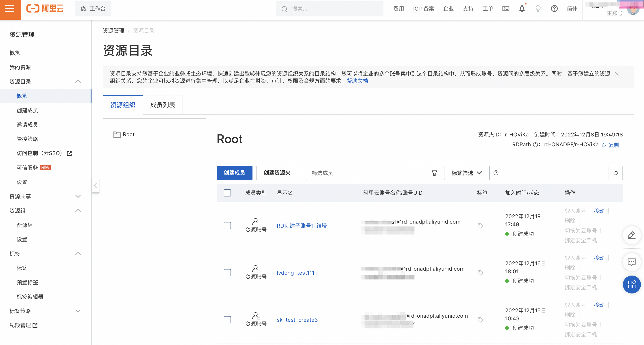Open the notification bell

[522, 9]
